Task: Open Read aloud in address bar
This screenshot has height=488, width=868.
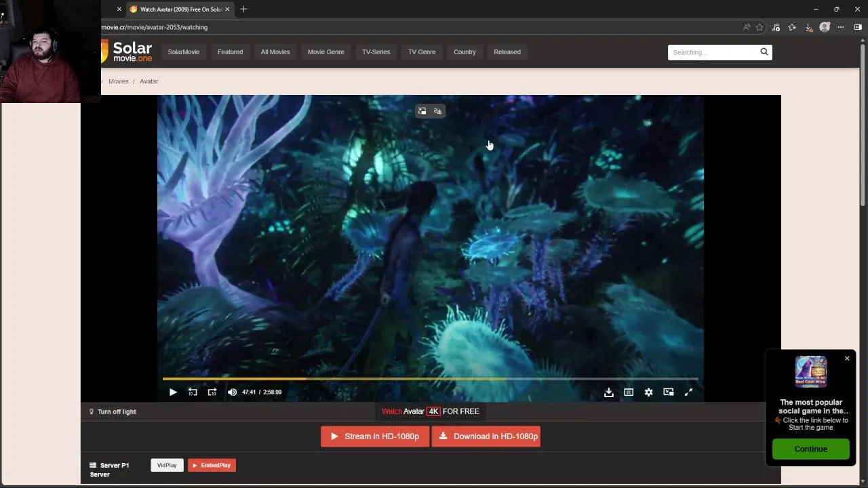Action: pos(747,27)
